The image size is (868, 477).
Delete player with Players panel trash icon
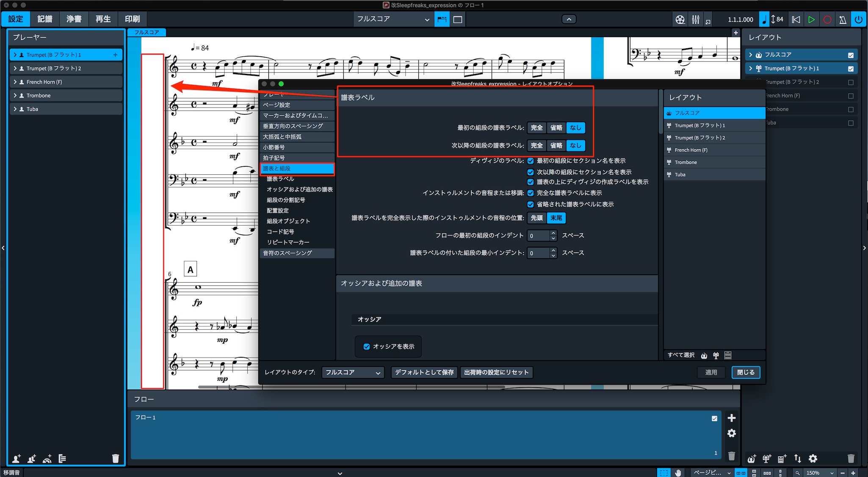pyautogui.click(x=115, y=458)
